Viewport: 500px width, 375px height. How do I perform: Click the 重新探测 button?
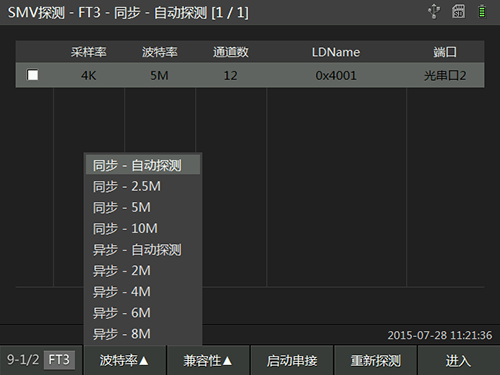376,360
